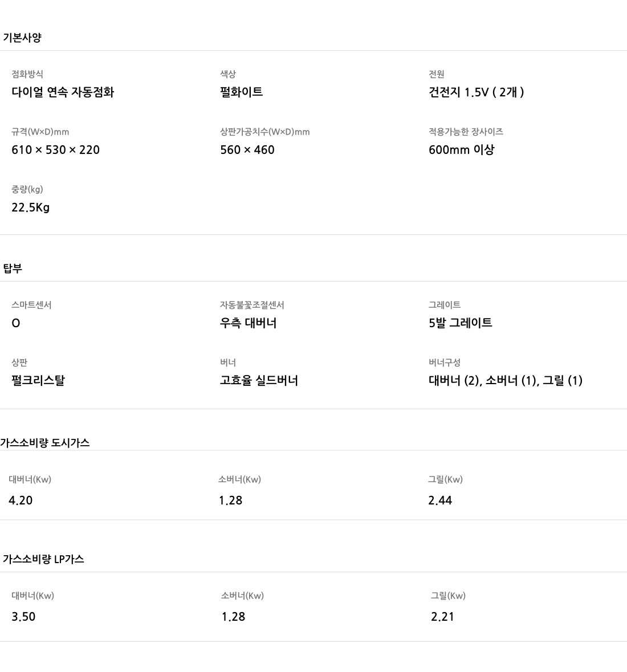This screenshot has width=627, height=672.
Task: Click the 우측 대버너 sensor value
Action: click(x=248, y=323)
